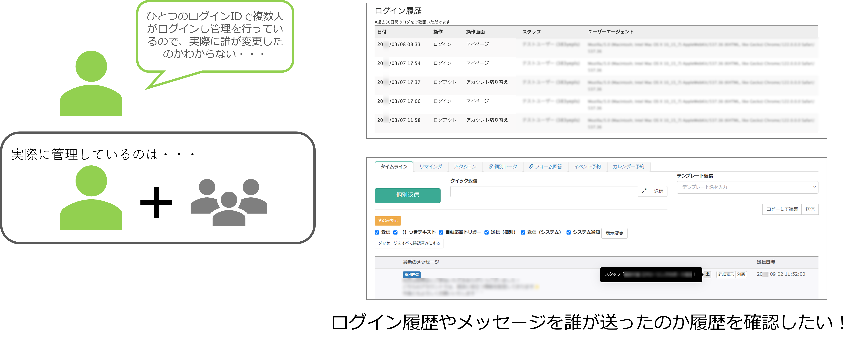Expand quick reply editor with arrows icon
868x346 pixels.
[644, 191]
